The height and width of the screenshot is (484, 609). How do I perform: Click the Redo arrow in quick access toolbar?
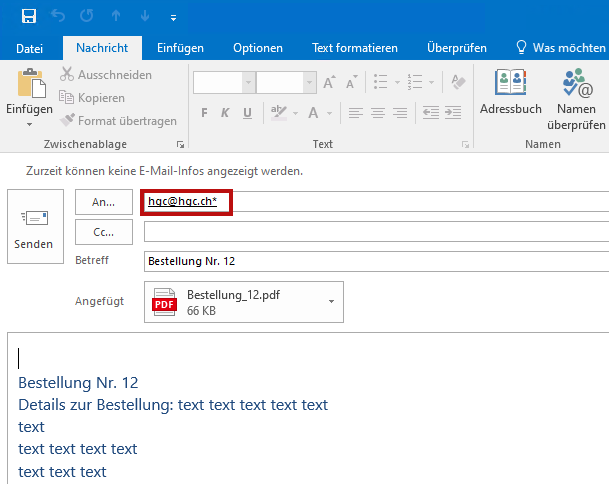click(x=87, y=16)
